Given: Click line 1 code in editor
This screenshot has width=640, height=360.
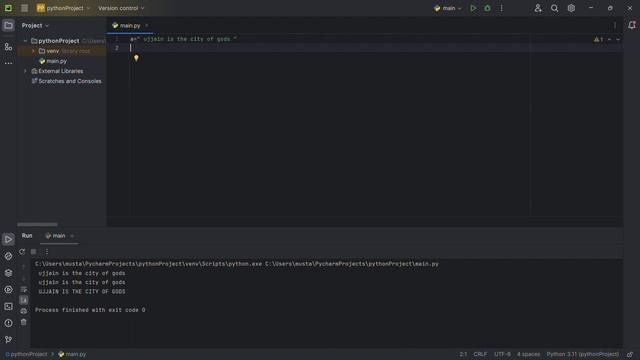Looking at the screenshot, I should pyautogui.click(x=183, y=39).
